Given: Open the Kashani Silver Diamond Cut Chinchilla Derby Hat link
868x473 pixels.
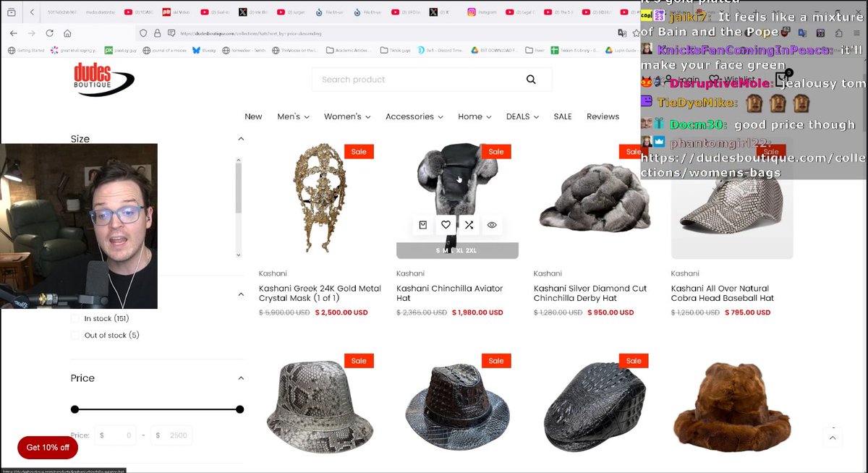Looking at the screenshot, I should (x=590, y=293).
